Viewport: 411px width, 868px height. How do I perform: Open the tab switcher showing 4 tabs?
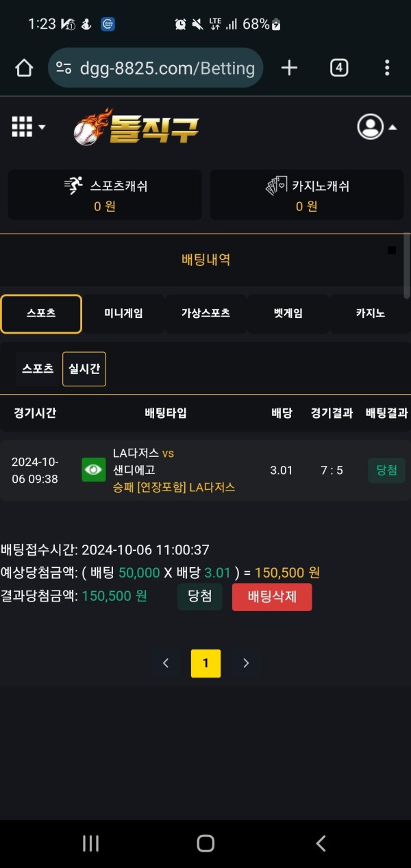[339, 68]
